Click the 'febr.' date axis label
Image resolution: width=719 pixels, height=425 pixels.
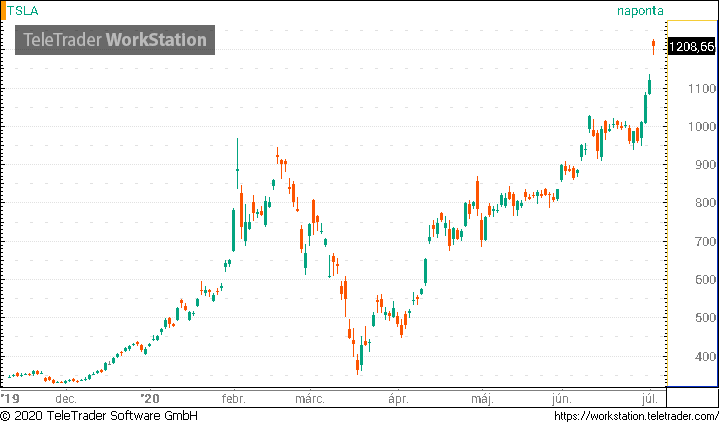coord(233,398)
